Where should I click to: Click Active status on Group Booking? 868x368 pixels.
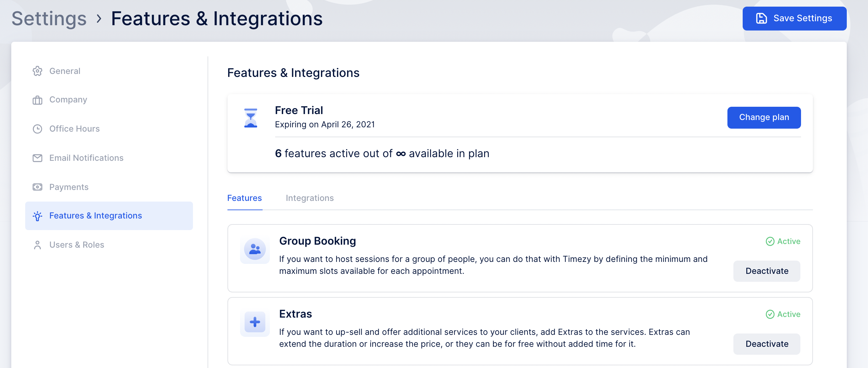click(x=783, y=241)
